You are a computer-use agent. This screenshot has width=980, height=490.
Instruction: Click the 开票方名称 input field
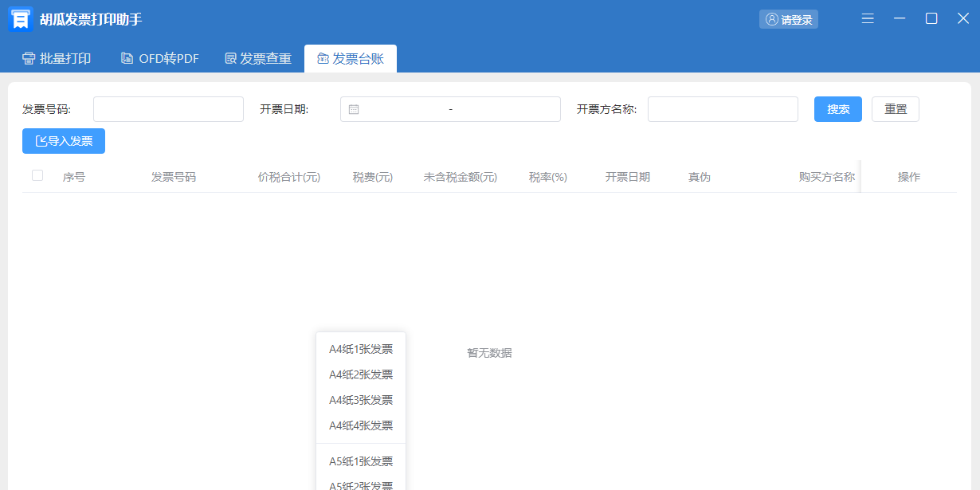click(723, 109)
